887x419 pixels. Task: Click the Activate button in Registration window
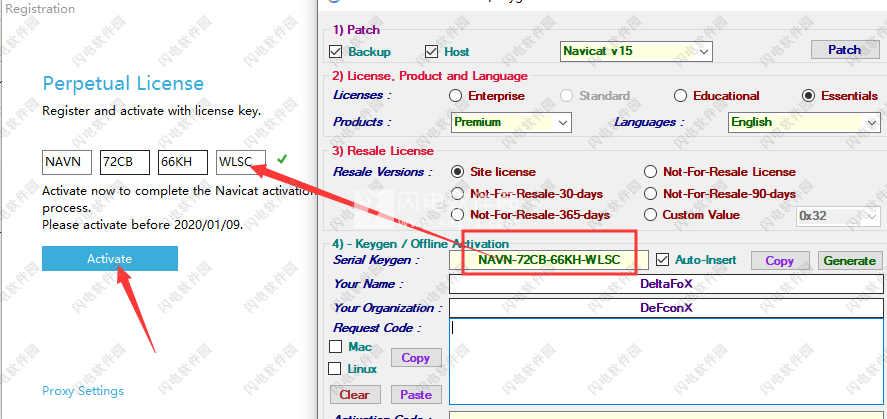(110, 258)
